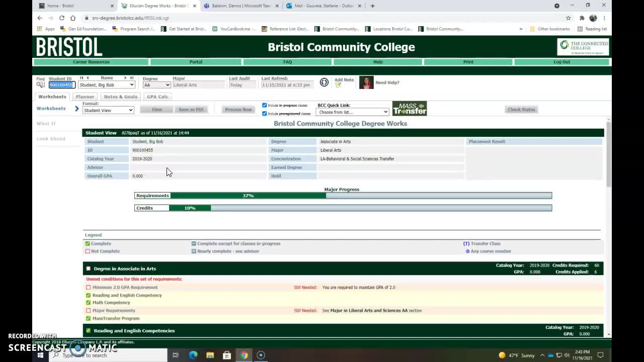Screen dimensions: 644x362
Task: Click the Process New button
Action: pos(238,109)
